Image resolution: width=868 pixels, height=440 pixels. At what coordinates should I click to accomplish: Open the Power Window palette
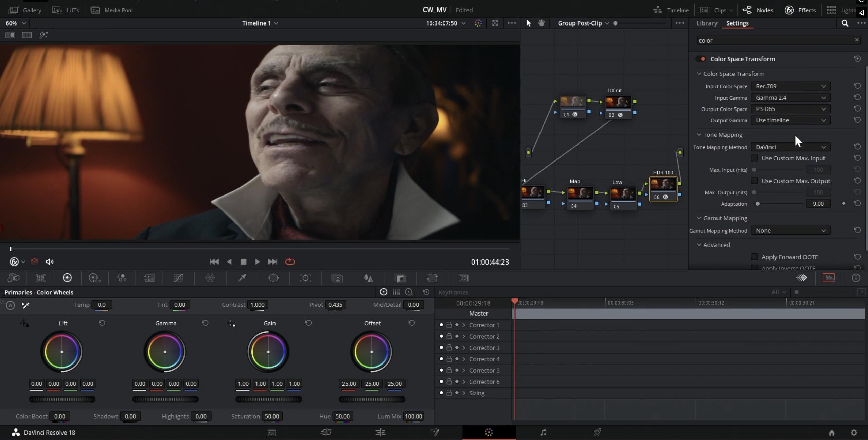(273, 278)
